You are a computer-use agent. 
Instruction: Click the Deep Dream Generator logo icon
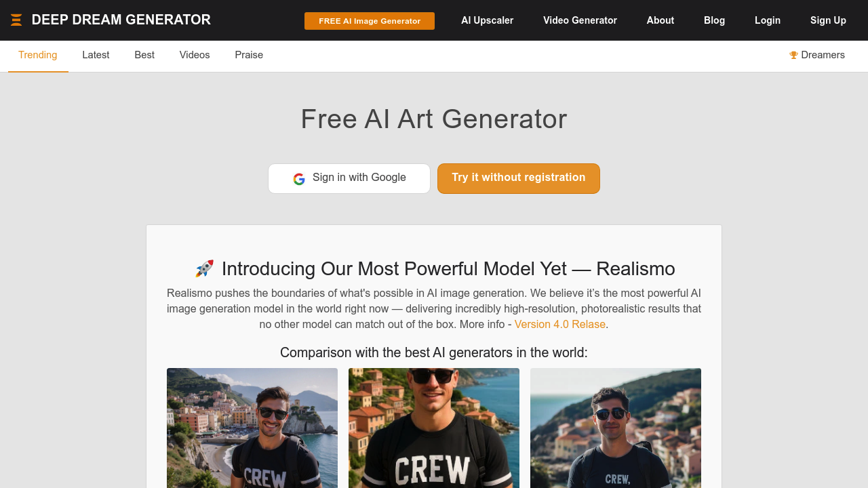[16, 20]
